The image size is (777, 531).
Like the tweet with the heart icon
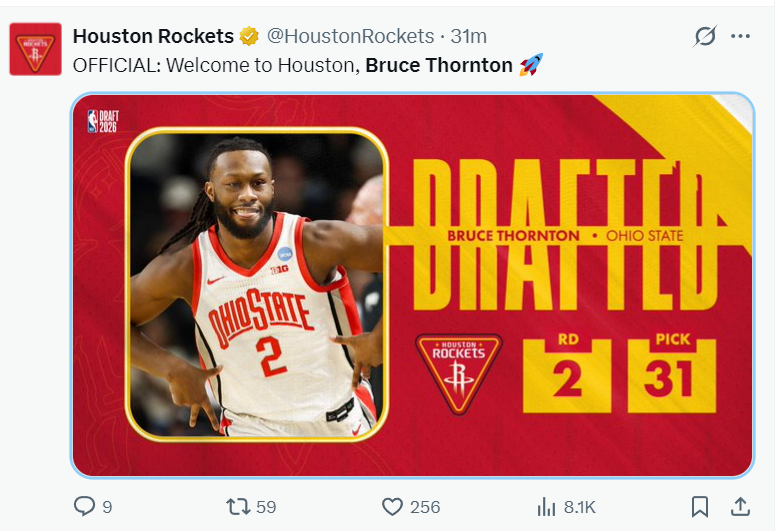coord(392,507)
